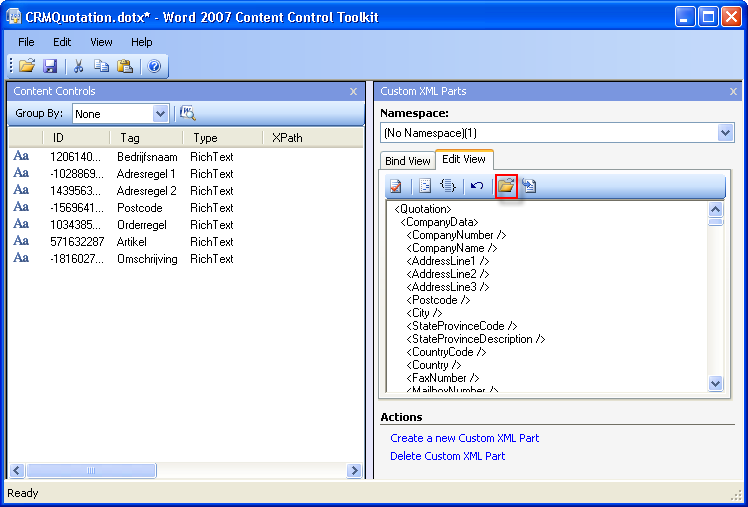Click the Cut scissors icon
The image size is (748, 507).
click(x=78, y=66)
